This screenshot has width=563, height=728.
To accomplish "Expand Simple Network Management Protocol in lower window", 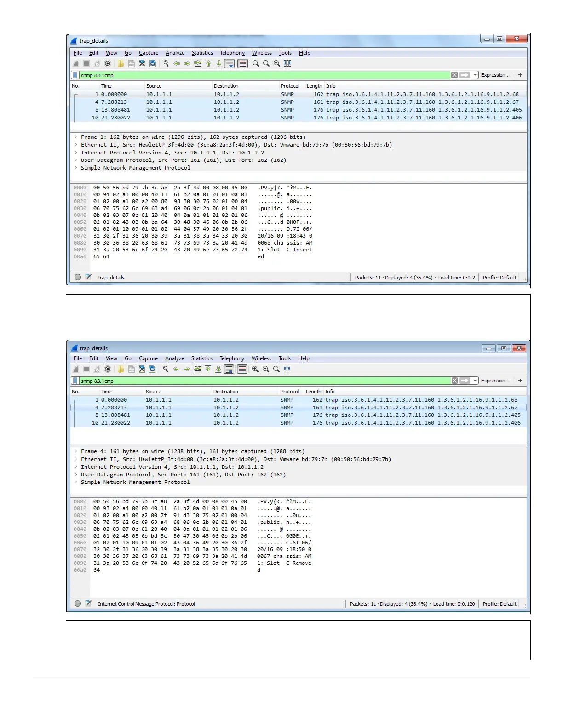I will pyautogui.click(x=76, y=482).
